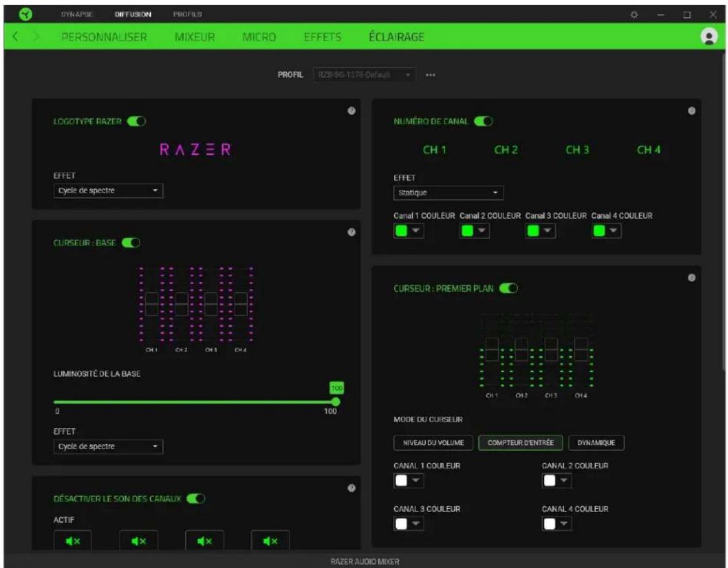Toggle Curseur : Base lighting switch
728x568 pixels.
tap(131, 243)
